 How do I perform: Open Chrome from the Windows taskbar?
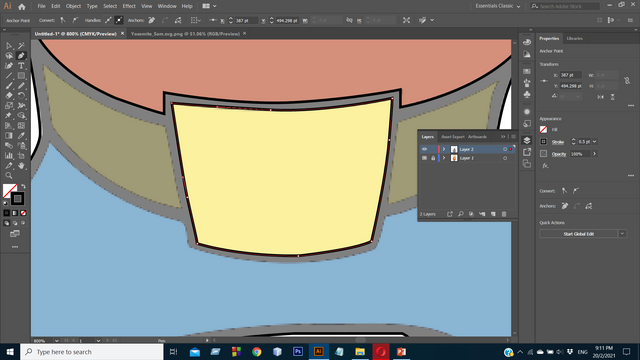tap(257, 351)
